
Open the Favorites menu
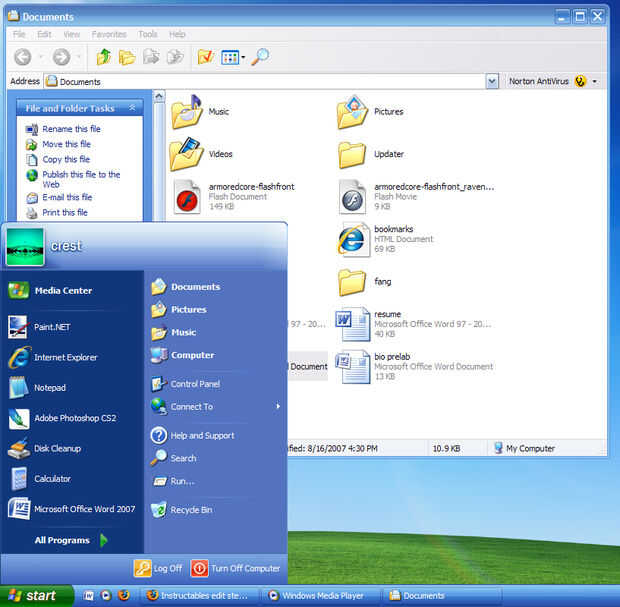click(109, 34)
